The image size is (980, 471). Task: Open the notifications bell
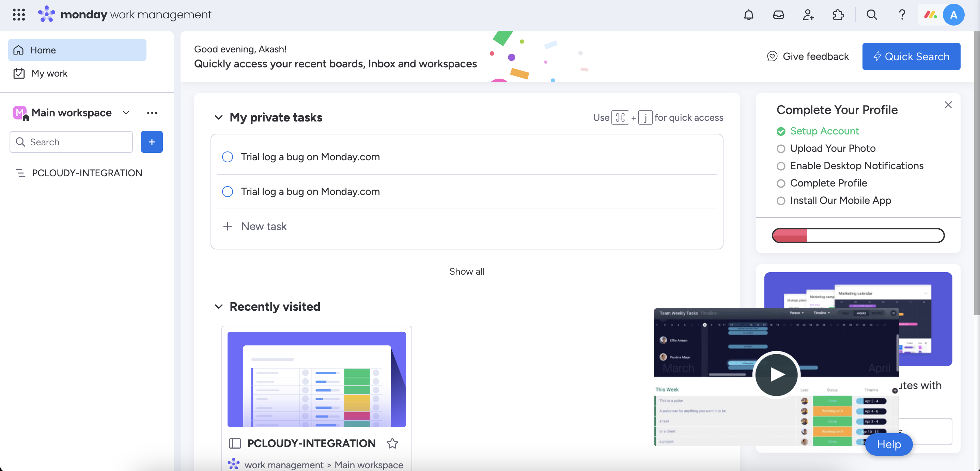tap(748, 15)
